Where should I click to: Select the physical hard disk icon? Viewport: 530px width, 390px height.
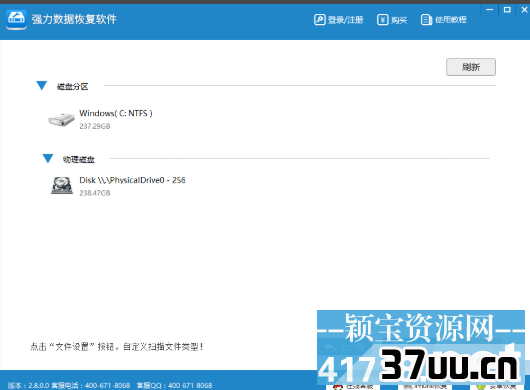[x=62, y=186]
